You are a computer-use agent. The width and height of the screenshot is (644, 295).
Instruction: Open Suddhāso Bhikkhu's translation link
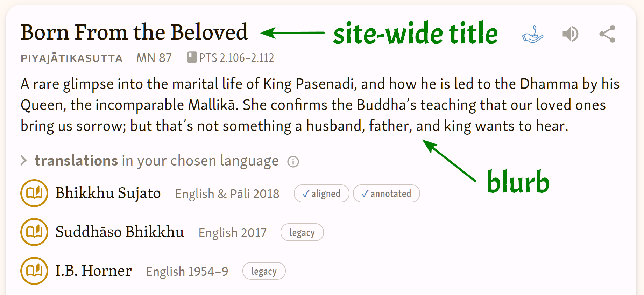119,232
